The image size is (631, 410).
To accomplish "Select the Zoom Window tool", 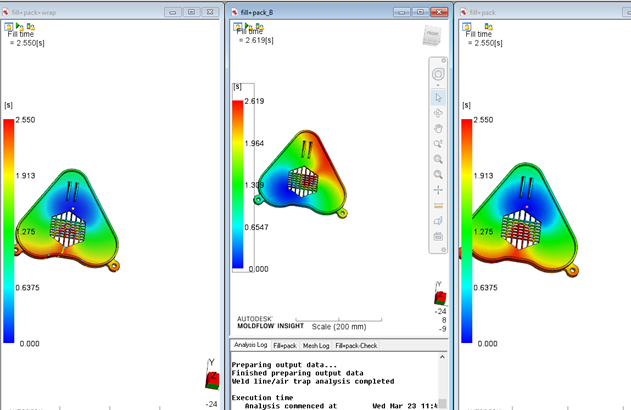I will click(438, 144).
